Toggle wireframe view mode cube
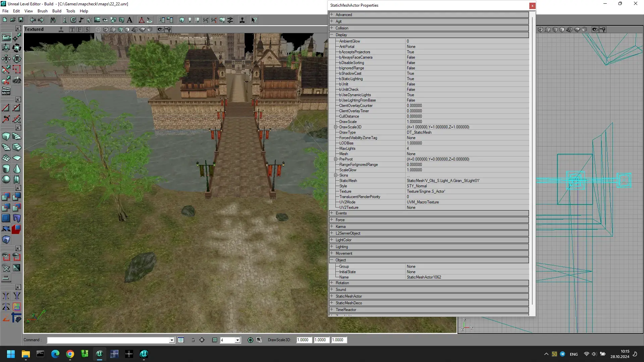The height and width of the screenshot is (362, 644). point(98,29)
